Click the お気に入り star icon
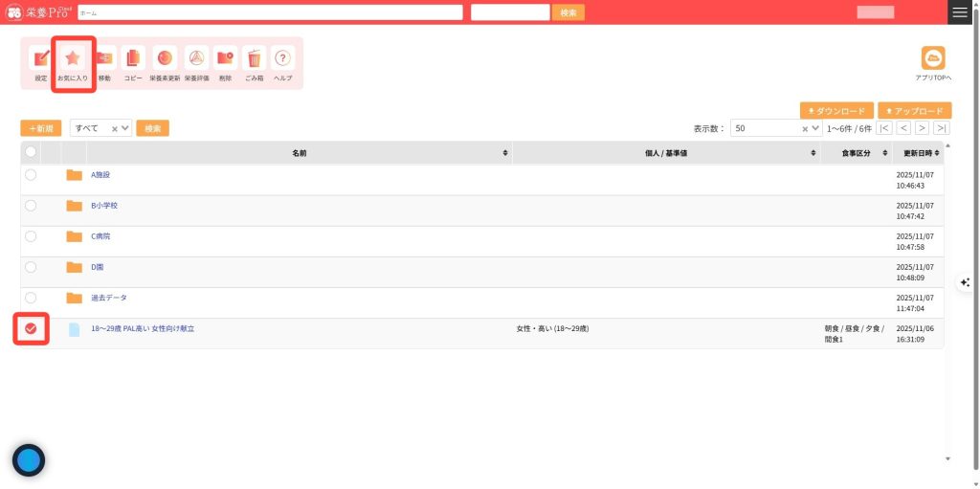Image resolution: width=980 pixels, height=489 pixels. (73, 59)
